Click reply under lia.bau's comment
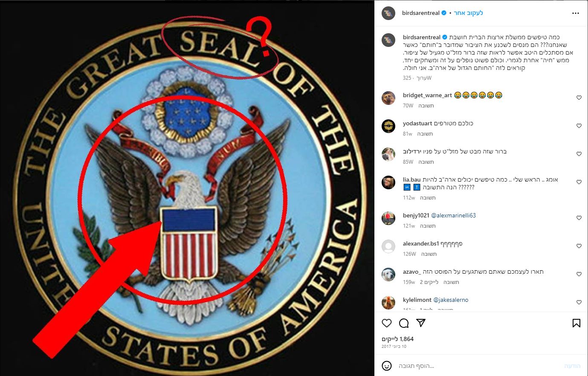 click(428, 198)
